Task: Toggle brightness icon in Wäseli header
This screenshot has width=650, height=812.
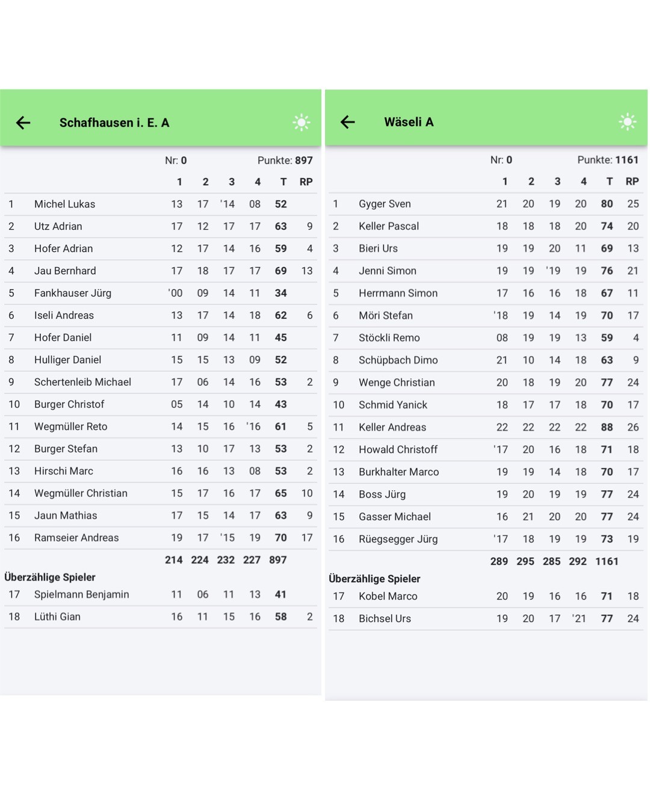Action: click(627, 122)
